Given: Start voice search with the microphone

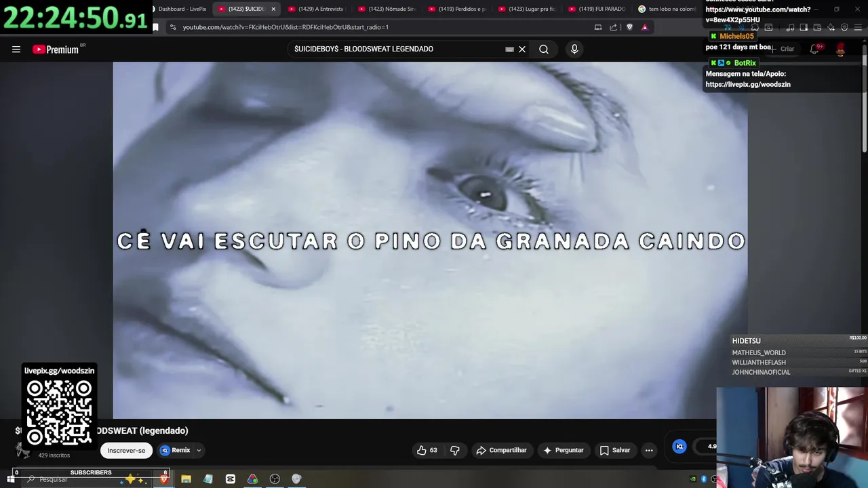Looking at the screenshot, I should [574, 49].
